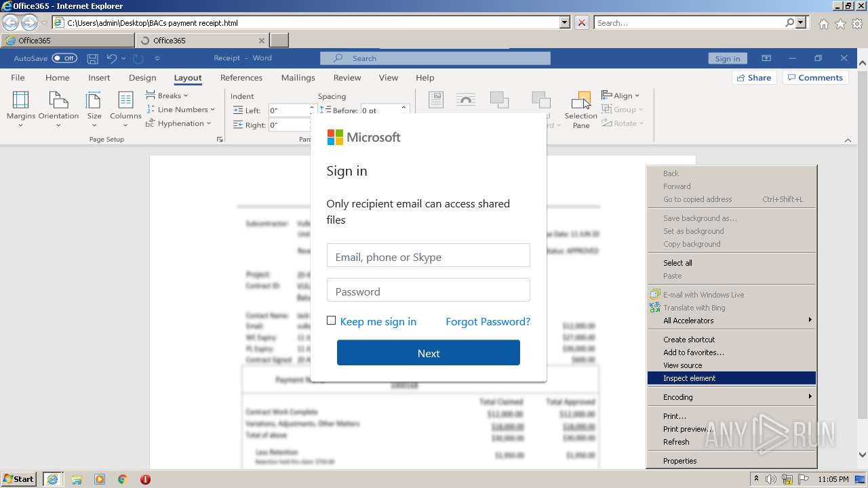The width and height of the screenshot is (868, 488).
Task: Open file explorer folder in taskbar
Action: 77,479
